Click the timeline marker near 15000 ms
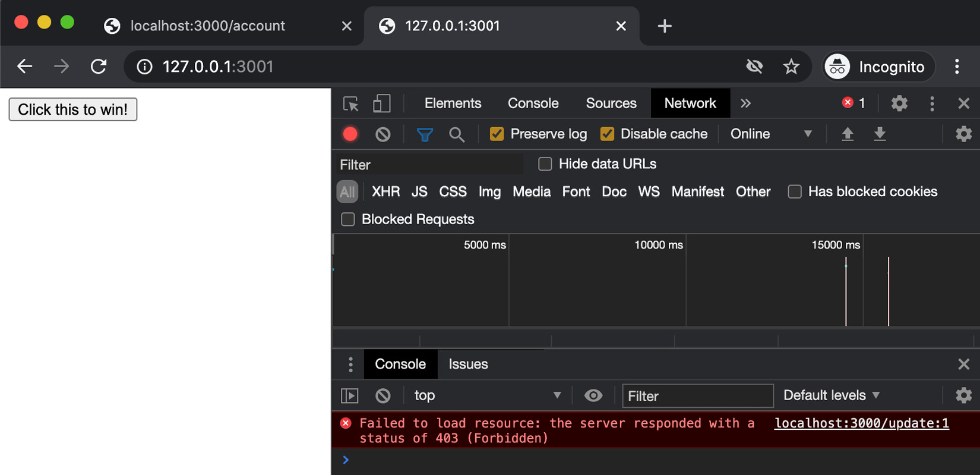This screenshot has width=980, height=475. (846, 291)
